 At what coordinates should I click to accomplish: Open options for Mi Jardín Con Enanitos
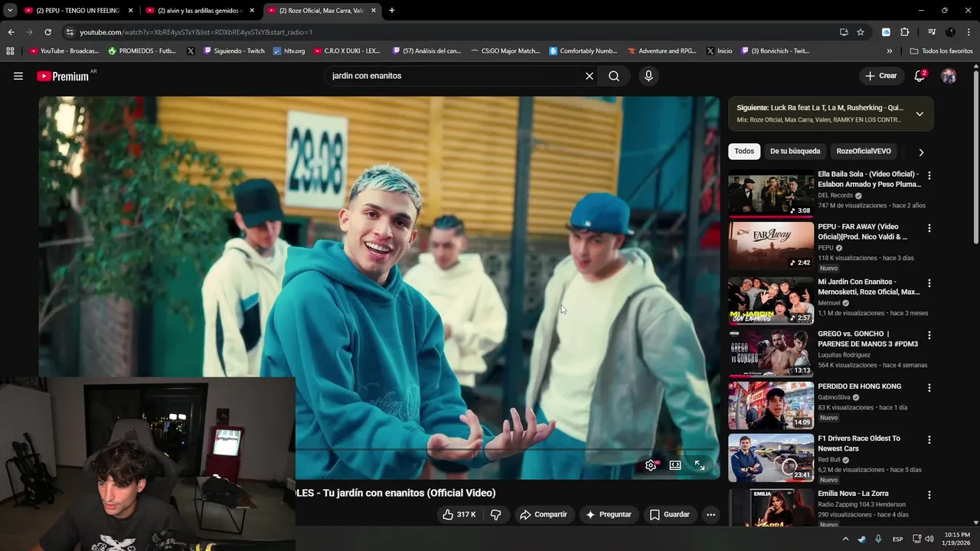pyautogui.click(x=929, y=283)
